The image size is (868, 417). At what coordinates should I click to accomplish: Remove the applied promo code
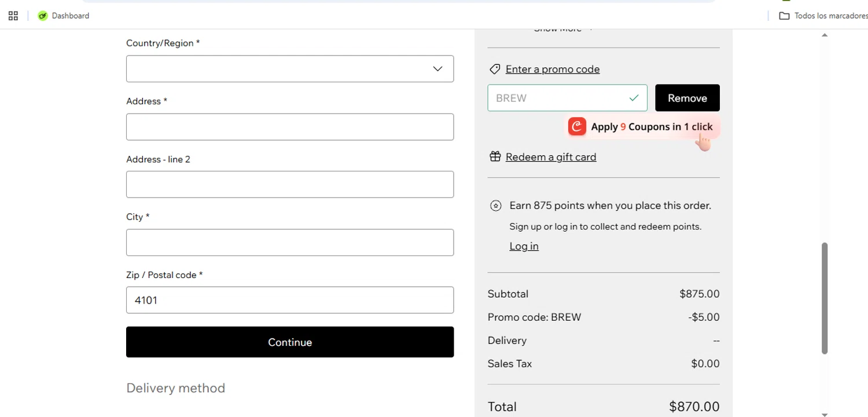687,98
